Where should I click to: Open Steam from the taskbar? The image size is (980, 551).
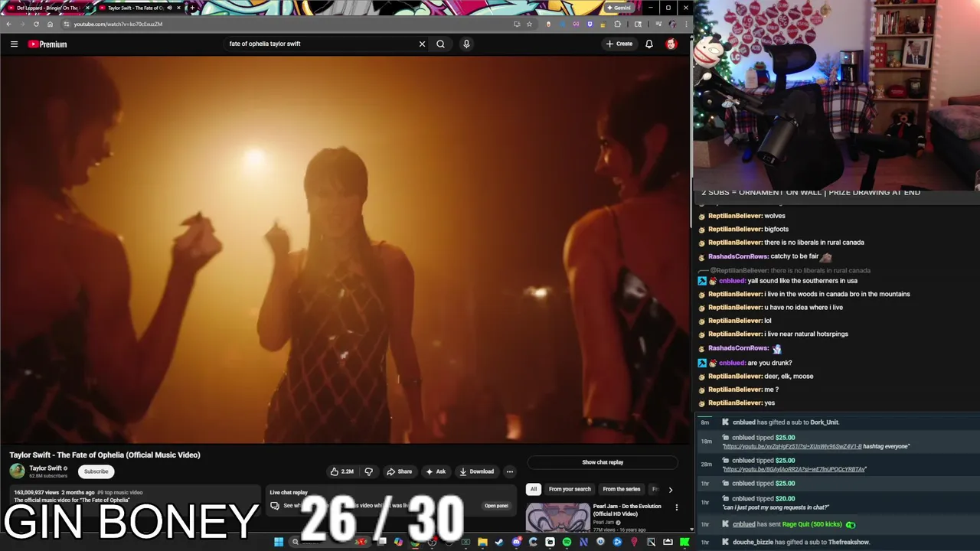(499, 542)
